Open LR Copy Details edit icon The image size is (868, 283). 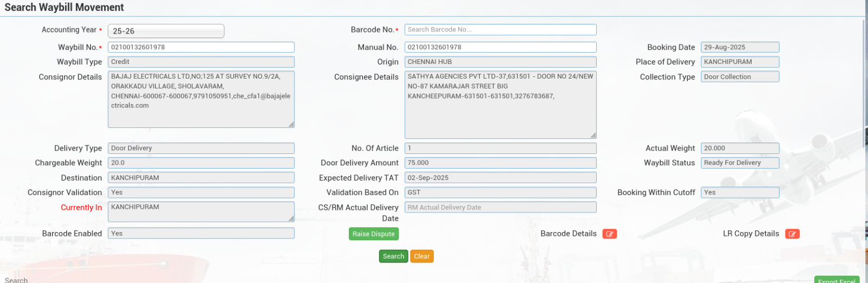point(792,234)
